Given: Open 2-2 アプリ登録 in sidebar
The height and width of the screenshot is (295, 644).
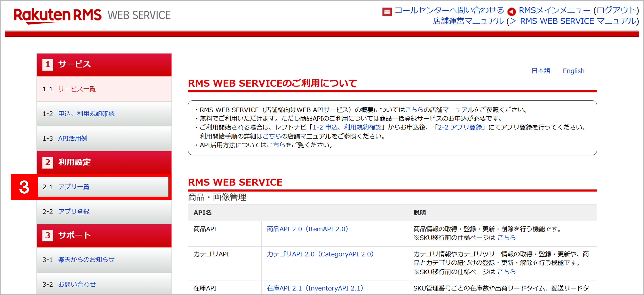Looking at the screenshot, I should 74,211.
